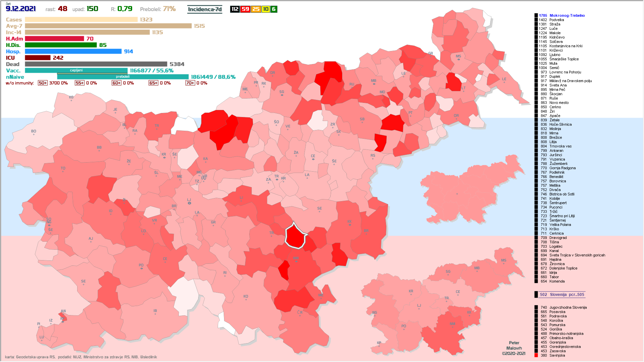This screenshot has width=644, height=362.
Task: Click the cepljeni vaccination bar
Action: pos(76,70)
